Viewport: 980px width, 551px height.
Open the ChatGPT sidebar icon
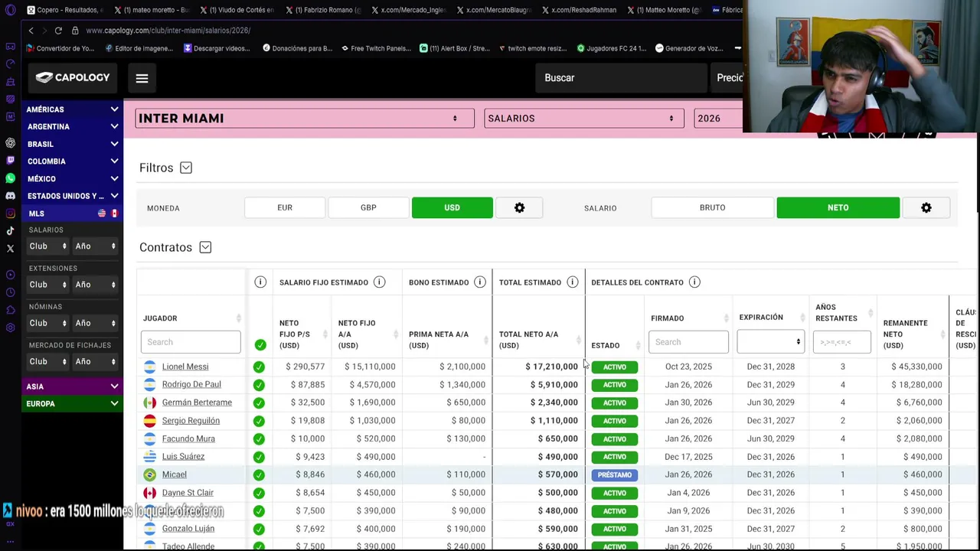tap(10, 143)
